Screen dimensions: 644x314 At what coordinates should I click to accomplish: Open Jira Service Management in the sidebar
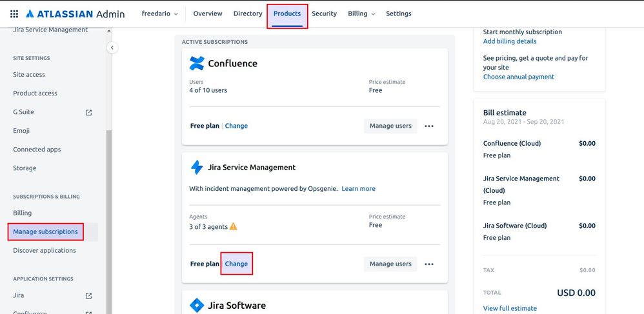click(50, 30)
